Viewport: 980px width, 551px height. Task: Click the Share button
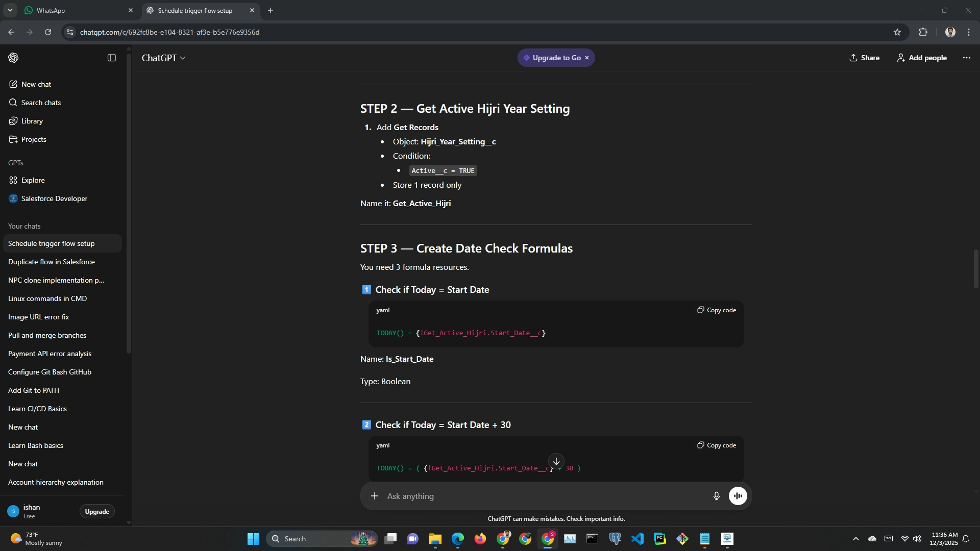click(x=864, y=58)
